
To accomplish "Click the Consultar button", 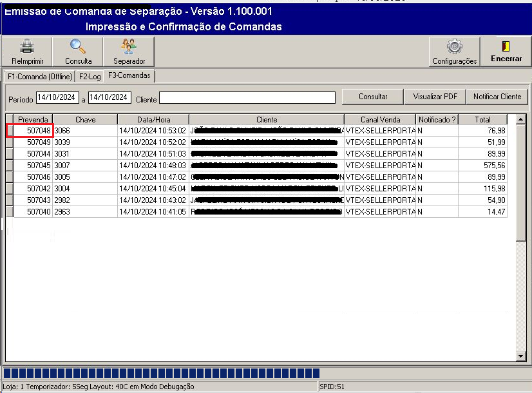I will point(373,97).
